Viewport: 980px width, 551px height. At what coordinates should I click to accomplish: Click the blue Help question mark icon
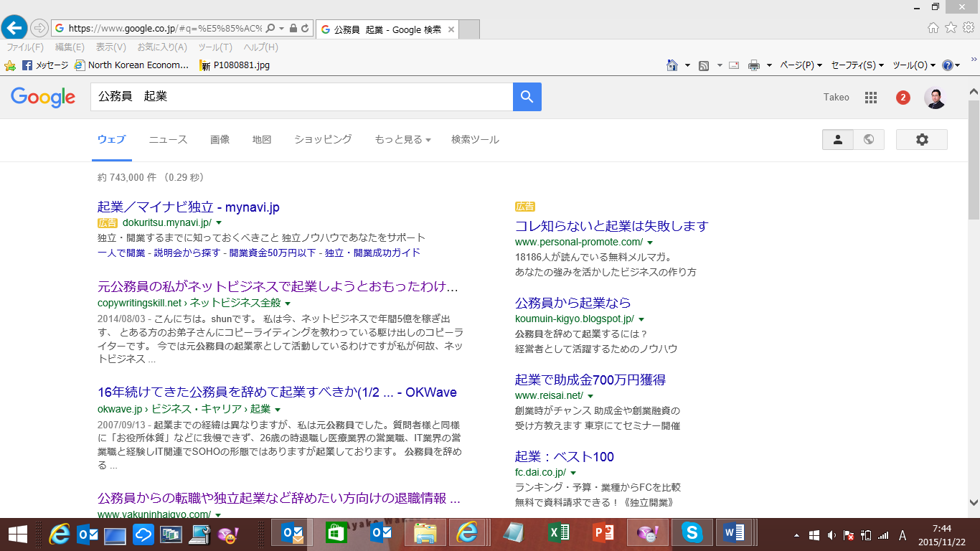pos(947,65)
